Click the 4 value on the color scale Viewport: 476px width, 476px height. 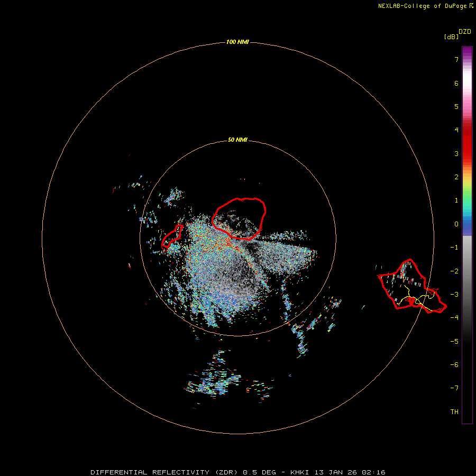pos(456,130)
